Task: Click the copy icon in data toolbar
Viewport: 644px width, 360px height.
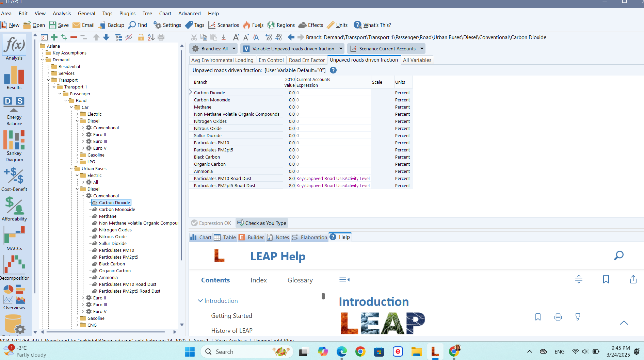Action: (x=204, y=37)
